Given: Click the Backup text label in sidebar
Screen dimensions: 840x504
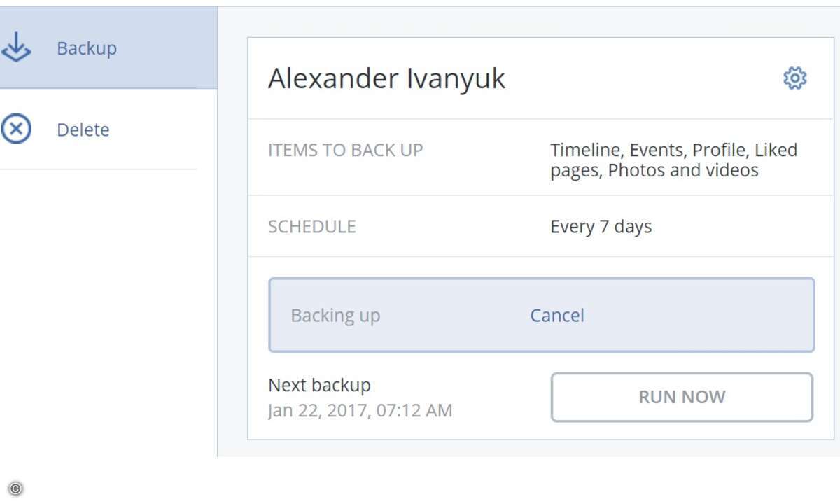Looking at the screenshot, I should (87, 48).
